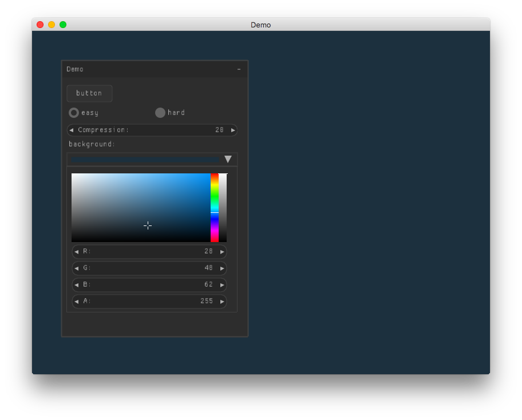Decrease the B channel with left arrow
522x420 pixels.
(77, 285)
